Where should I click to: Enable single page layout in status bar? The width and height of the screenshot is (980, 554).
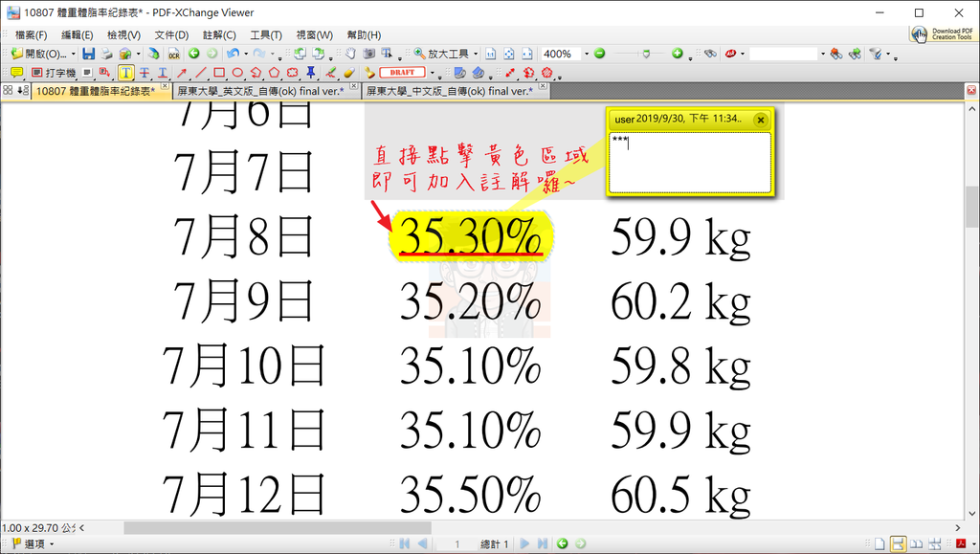click(x=880, y=544)
